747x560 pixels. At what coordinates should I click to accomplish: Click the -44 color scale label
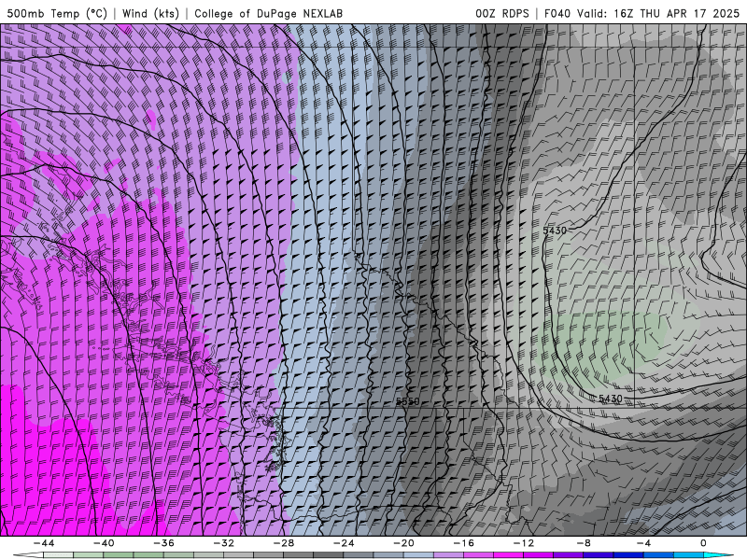coord(43,543)
